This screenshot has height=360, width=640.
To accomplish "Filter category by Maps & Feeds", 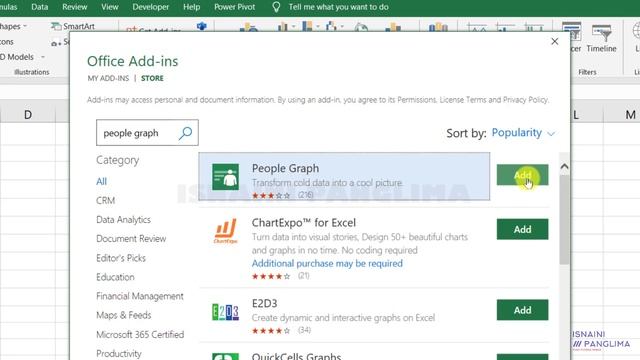I will pyautogui.click(x=124, y=315).
